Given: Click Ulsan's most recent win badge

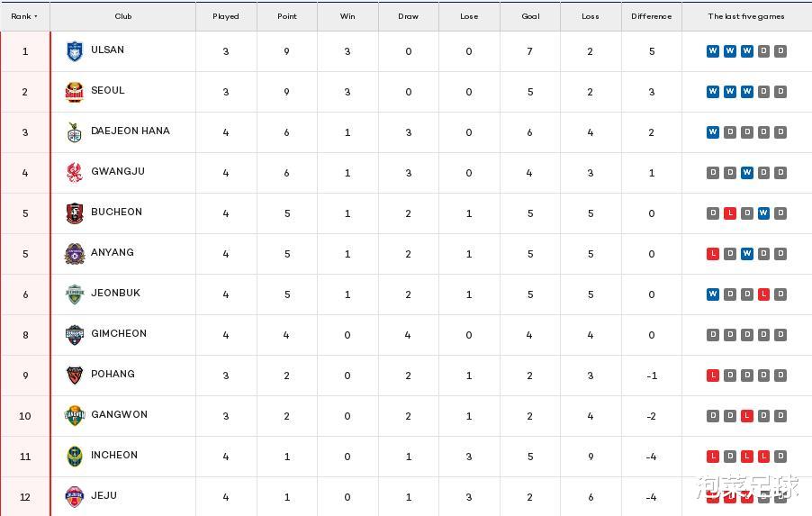Looking at the screenshot, I should pos(713,51).
